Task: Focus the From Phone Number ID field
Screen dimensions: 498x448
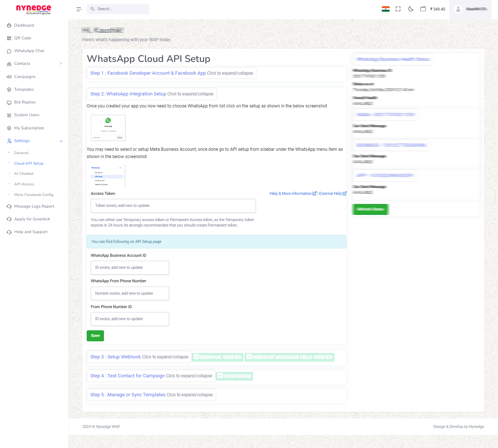Action: click(130, 319)
